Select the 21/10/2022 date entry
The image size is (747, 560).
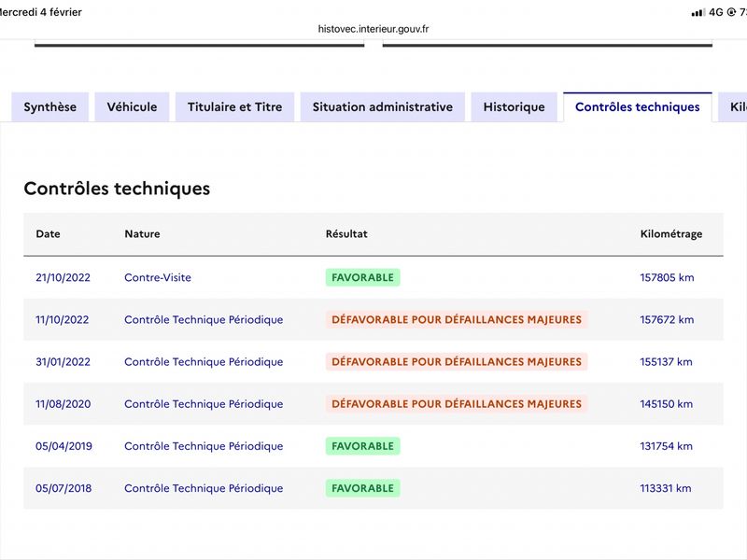63,277
